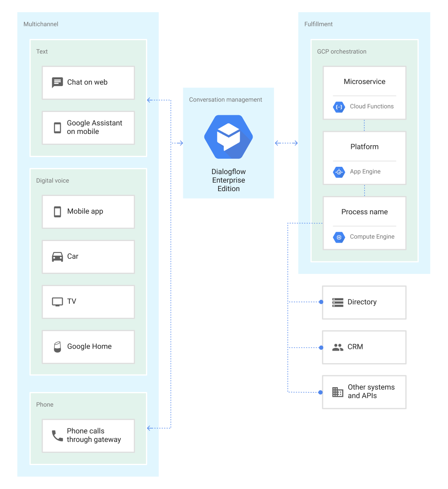Select the car icon in Digital voice
Image resolution: width=448 pixels, height=489 pixels.
tap(58, 257)
